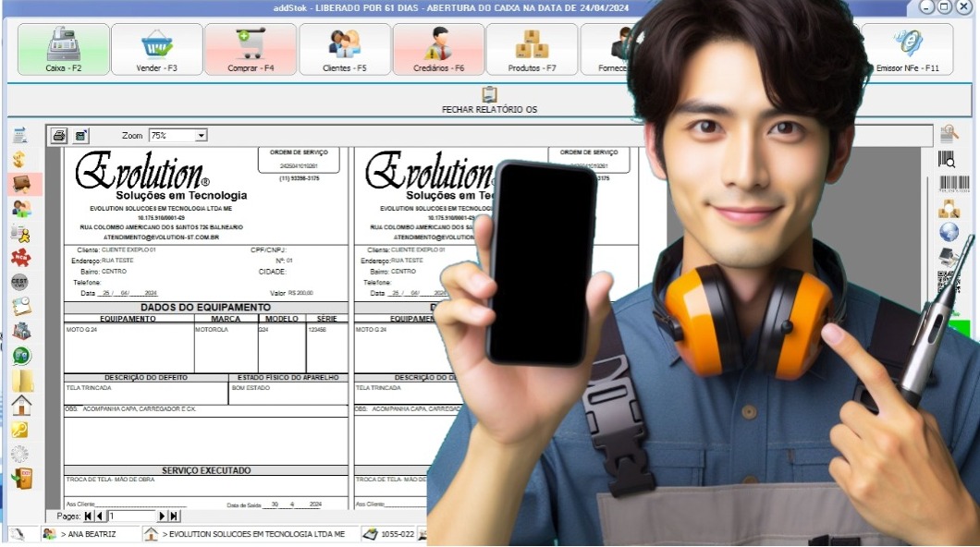The width and height of the screenshot is (980, 547).
Task: Click the printer icon in report toolbar
Action: 59,136
